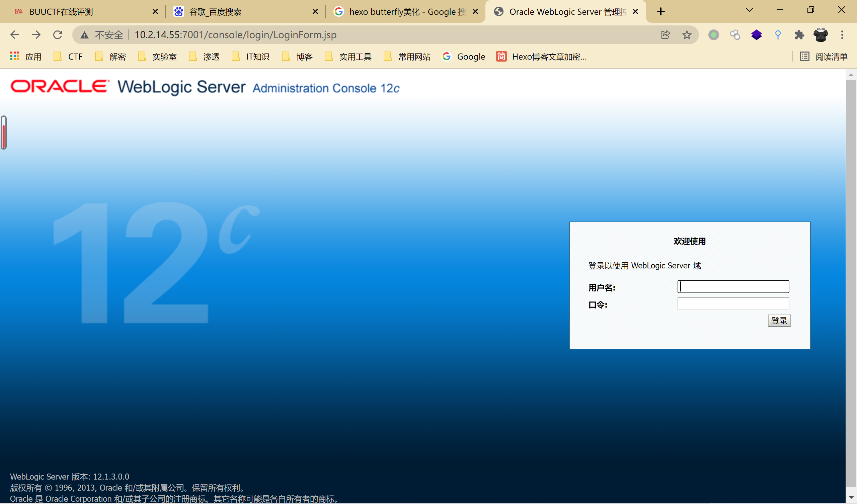Open the reading list (阅读清单)

[x=823, y=57]
